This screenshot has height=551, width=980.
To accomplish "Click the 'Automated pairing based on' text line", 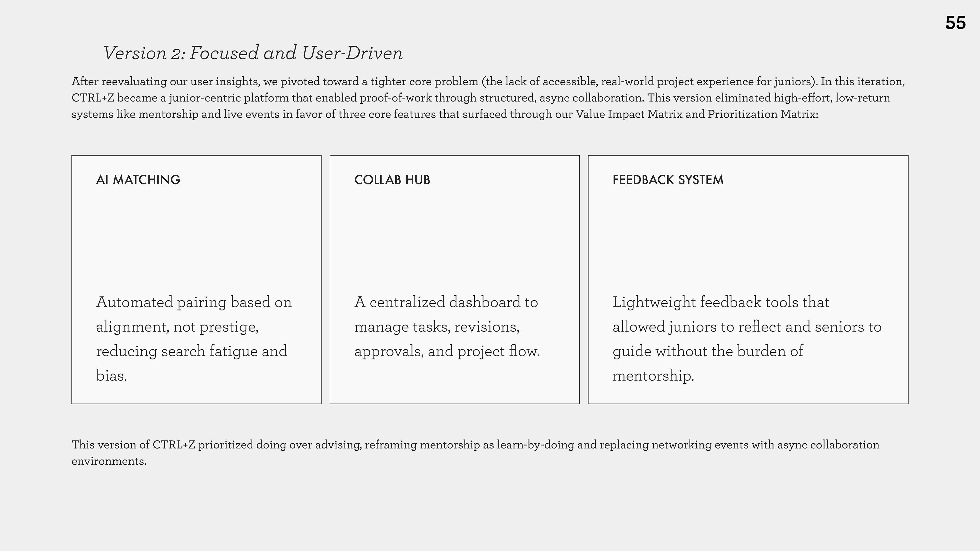I will coord(194,302).
